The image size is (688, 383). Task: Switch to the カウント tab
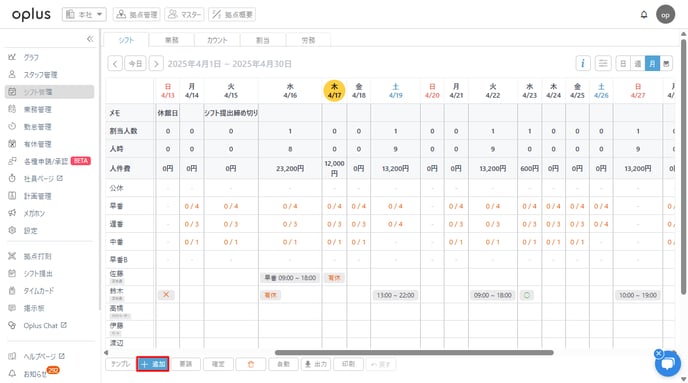click(x=217, y=40)
